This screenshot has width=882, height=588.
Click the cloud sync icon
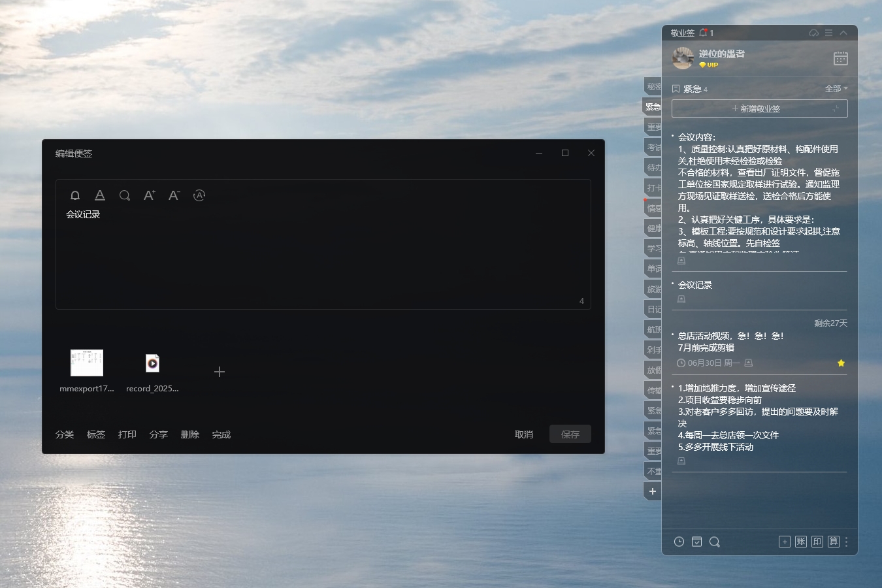click(x=814, y=33)
